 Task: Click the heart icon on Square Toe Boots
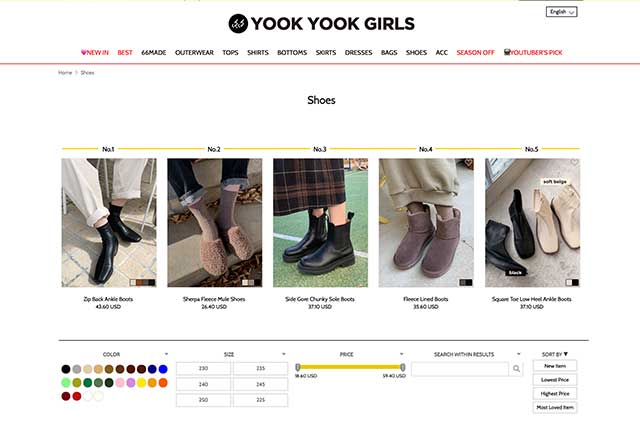pyautogui.click(x=574, y=162)
